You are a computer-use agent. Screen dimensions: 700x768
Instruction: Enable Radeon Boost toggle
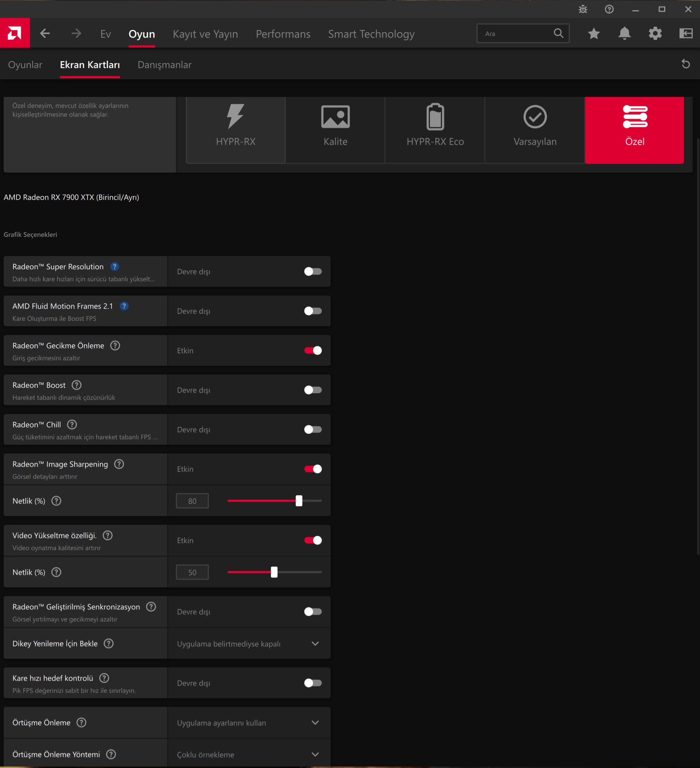pos(313,390)
